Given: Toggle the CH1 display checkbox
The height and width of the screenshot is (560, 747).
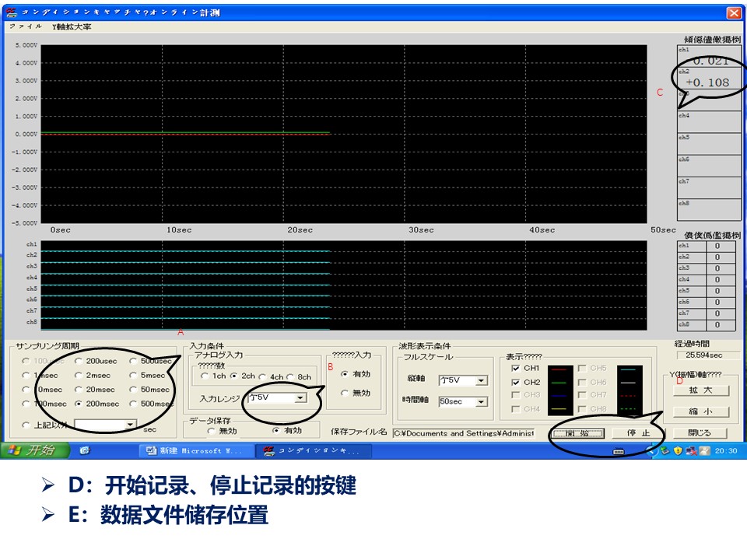Looking at the screenshot, I should 515,368.
